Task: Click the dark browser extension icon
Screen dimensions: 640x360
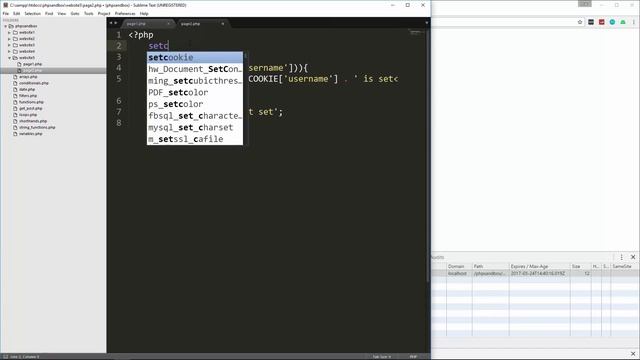Action: 591,22
